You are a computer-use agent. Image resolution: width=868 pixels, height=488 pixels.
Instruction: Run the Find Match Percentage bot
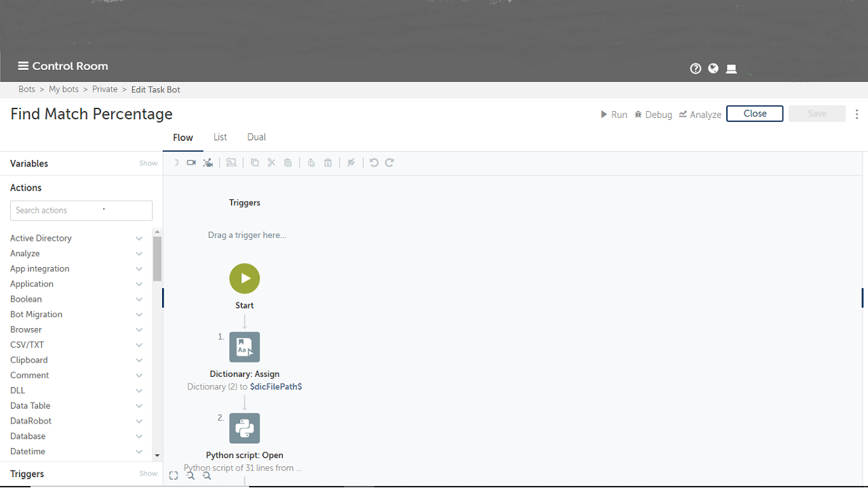614,115
